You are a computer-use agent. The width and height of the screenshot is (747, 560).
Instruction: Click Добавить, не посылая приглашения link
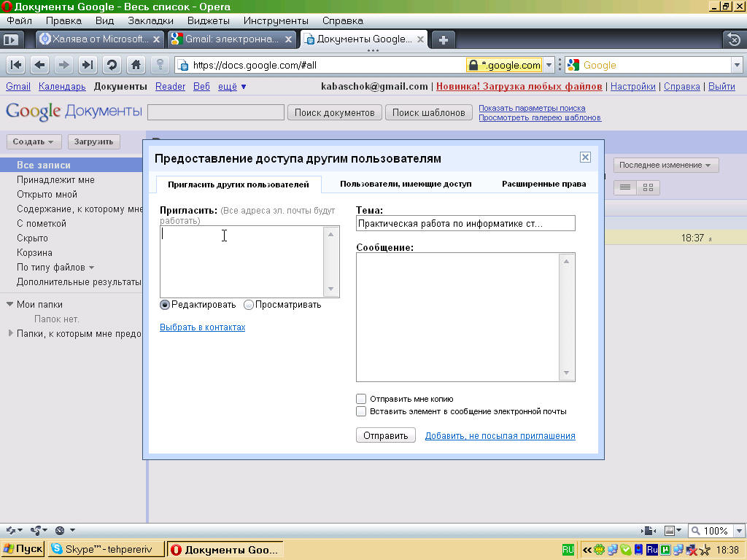[500, 436]
